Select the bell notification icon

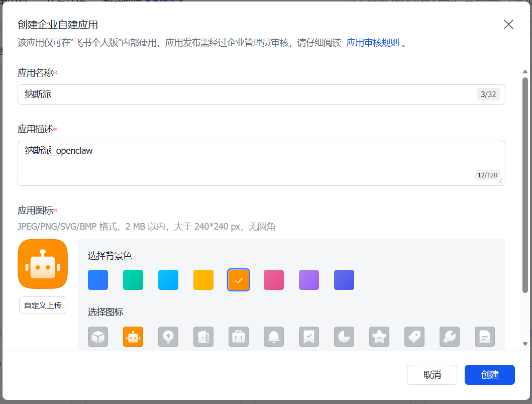pyautogui.click(x=274, y=337)
